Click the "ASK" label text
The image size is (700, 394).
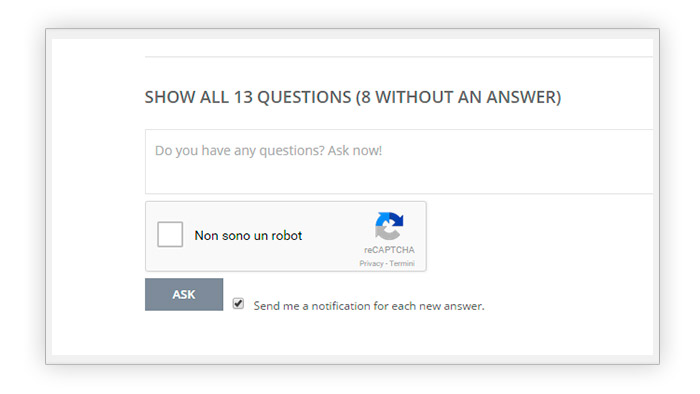tap(184, 294)
